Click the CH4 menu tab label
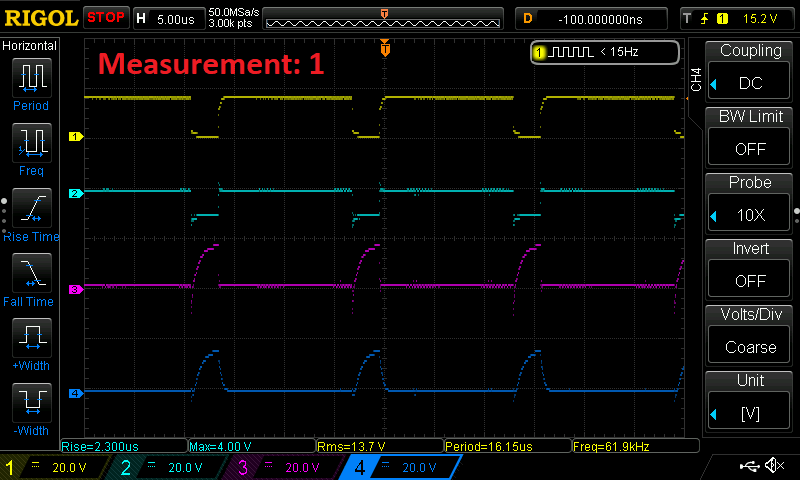 [x=696, y=80]
